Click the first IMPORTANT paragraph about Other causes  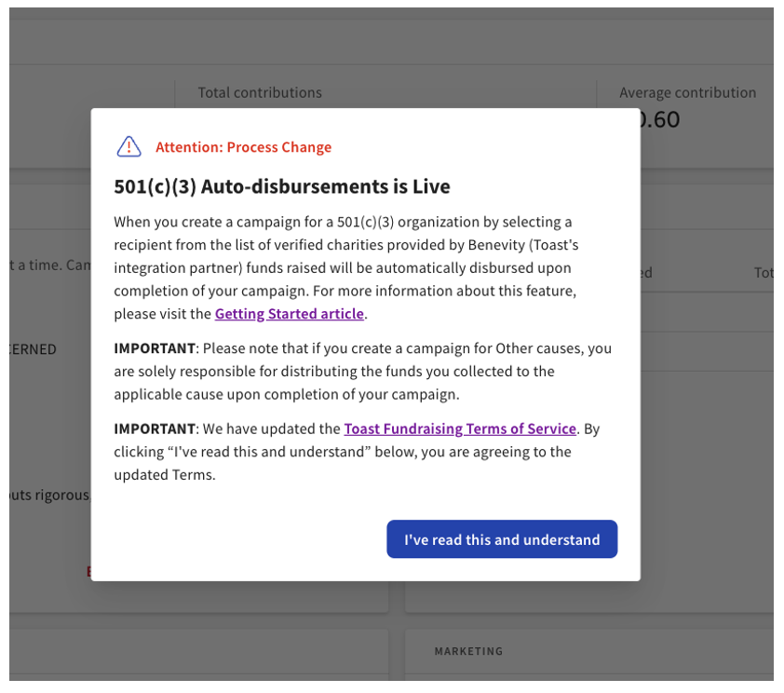[x=361, y=370]
